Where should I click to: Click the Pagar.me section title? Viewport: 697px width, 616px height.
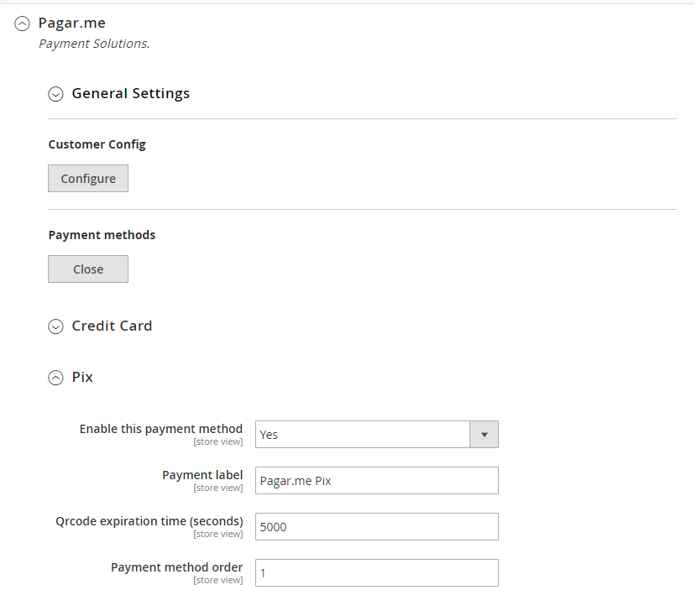(72, 23)
